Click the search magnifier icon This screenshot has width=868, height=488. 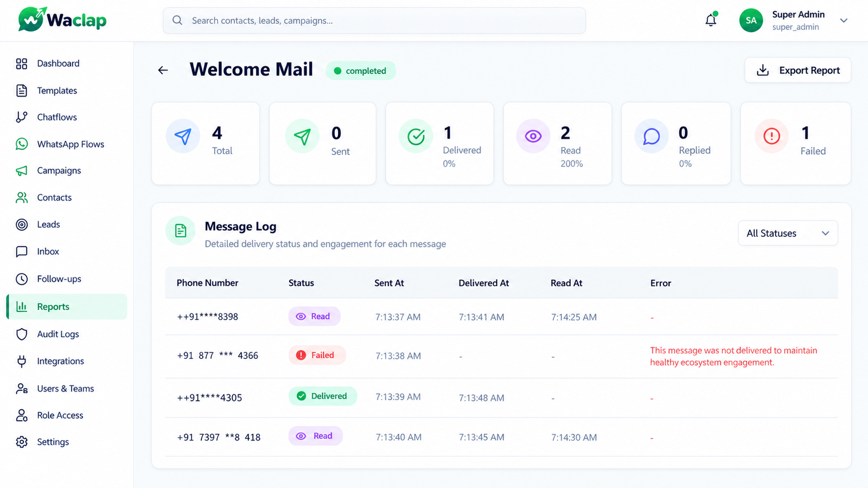[x=177, y=21]
